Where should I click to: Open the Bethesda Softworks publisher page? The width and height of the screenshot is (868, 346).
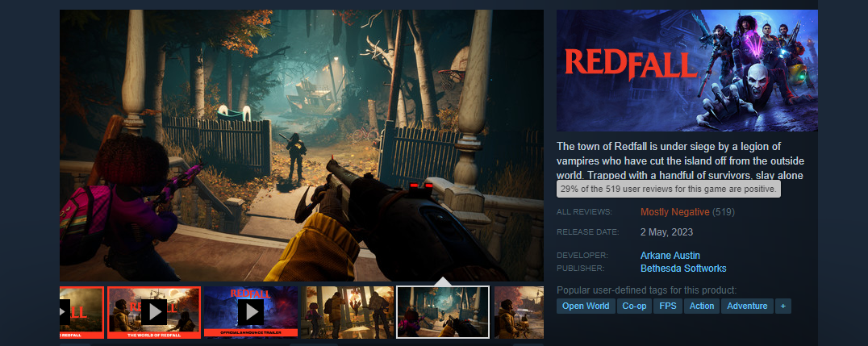pos(683,269)
